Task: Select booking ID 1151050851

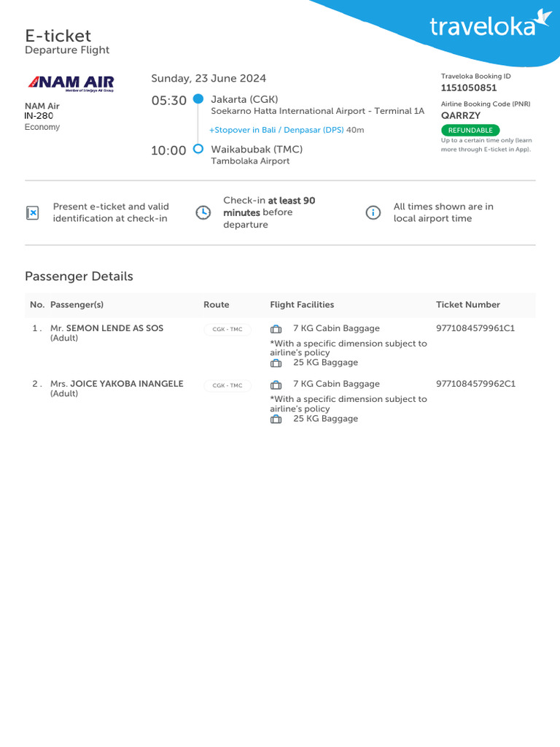Action: point(469,88)
